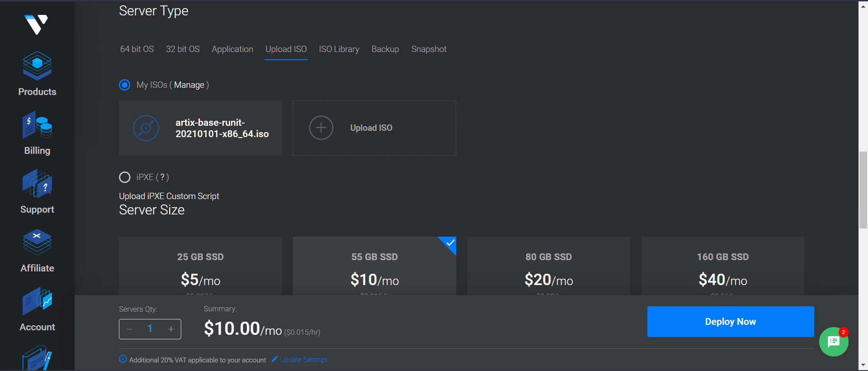Switch to the 32 bit OS tab
The width and height of the screenshot is (868, 371).
point(183,49)
